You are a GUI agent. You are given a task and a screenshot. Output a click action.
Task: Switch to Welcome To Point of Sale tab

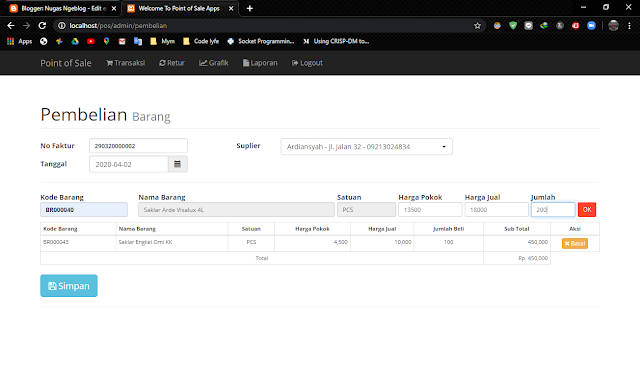pyautogui.click(x=179, y=8)
